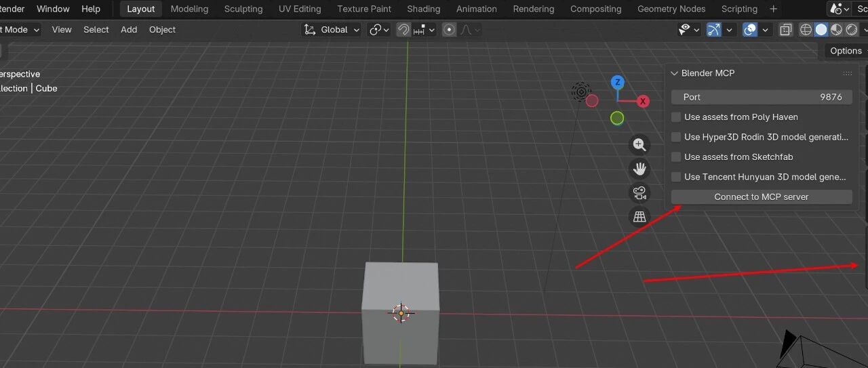Switch to wireframe viewport shading
Screen dimensions: 868x368
806,30
